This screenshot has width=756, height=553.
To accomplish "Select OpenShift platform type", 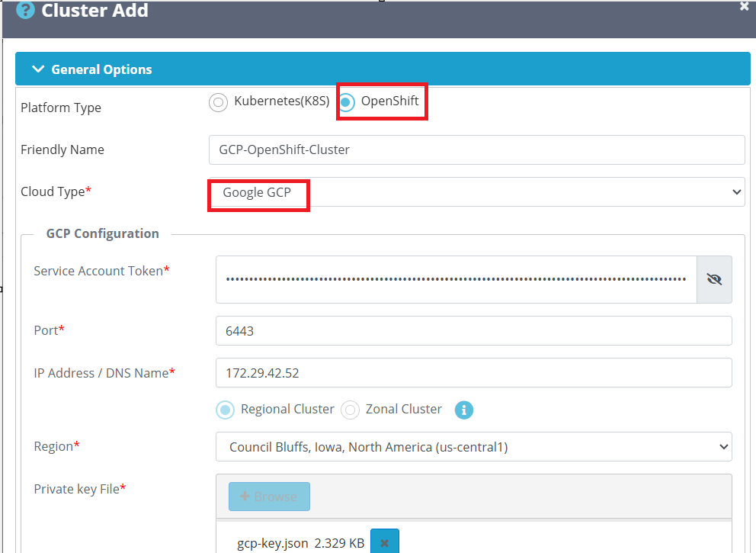I will (x=346, y=102).
